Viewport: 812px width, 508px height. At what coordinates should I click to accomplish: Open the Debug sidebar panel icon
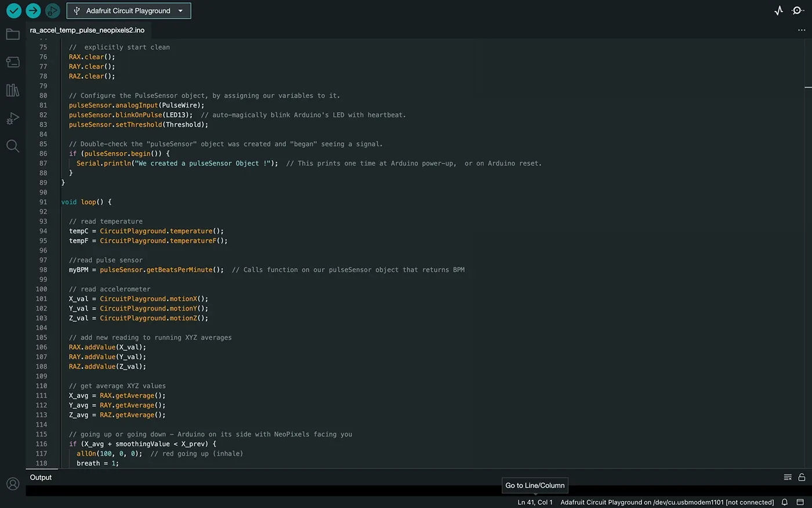tap(13, 118)
